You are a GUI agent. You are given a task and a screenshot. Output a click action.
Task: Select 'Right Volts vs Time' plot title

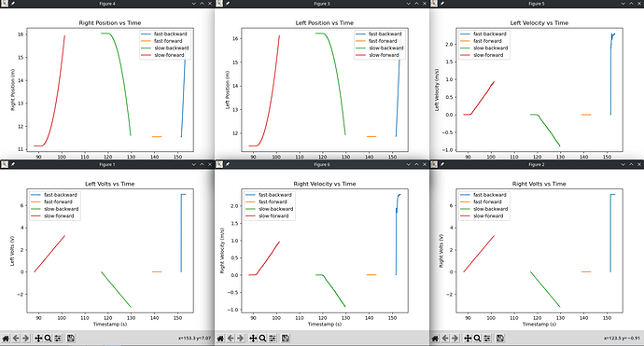click(539, 184)
